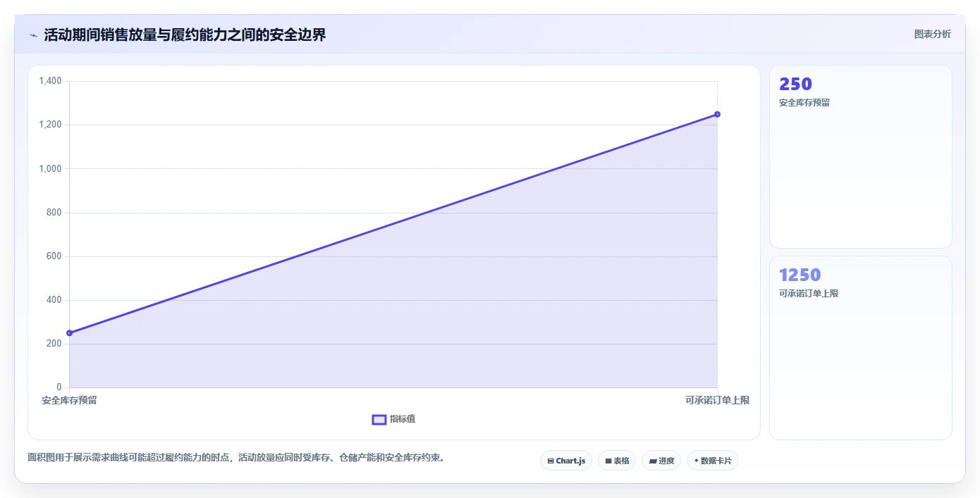This screenshot has width=980, height=498.
Task: Select the 数据卡片 tag chip
Action: tap(713, 461)
